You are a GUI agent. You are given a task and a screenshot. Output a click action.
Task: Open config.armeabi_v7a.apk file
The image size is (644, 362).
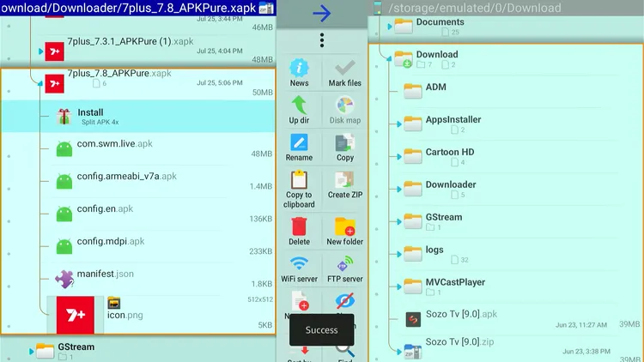click(138, 181)
